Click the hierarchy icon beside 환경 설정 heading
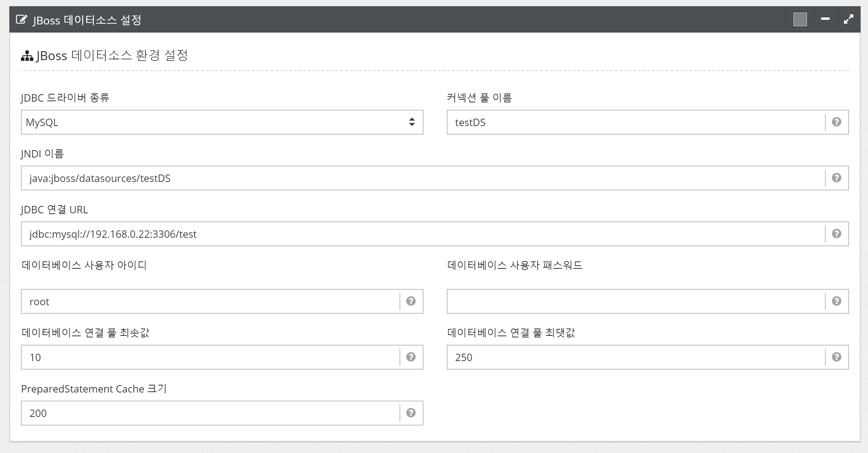The image size is (868, 453). click(27, 56)
